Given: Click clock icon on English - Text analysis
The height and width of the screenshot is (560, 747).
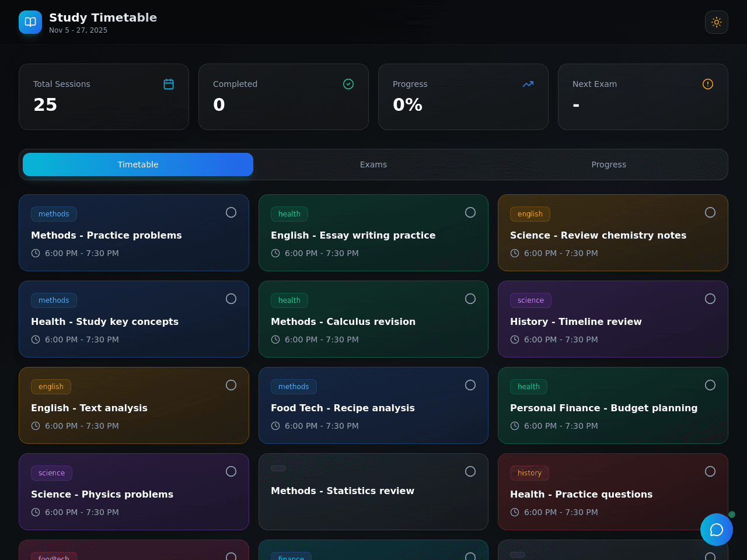Looking at the screenshot, I should pos(36,426).
